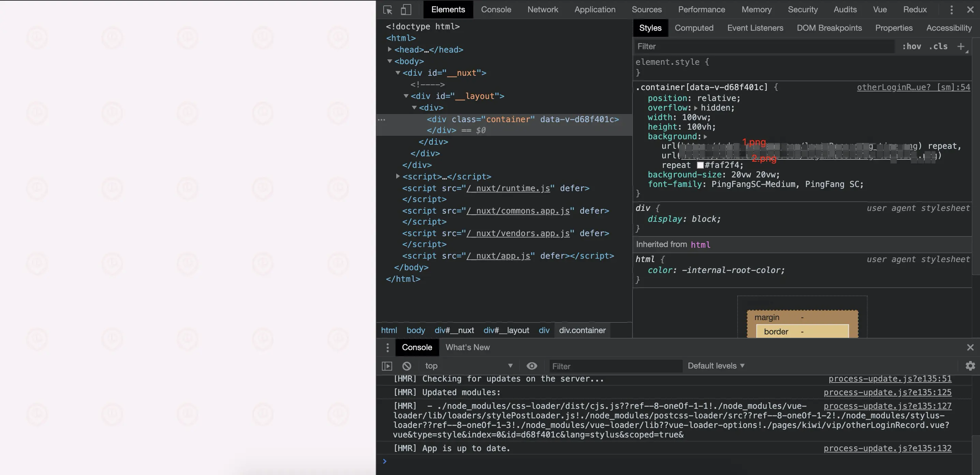Click the live expression eye icon
This screenshot has height=475, width=980.
pos(532,366)
